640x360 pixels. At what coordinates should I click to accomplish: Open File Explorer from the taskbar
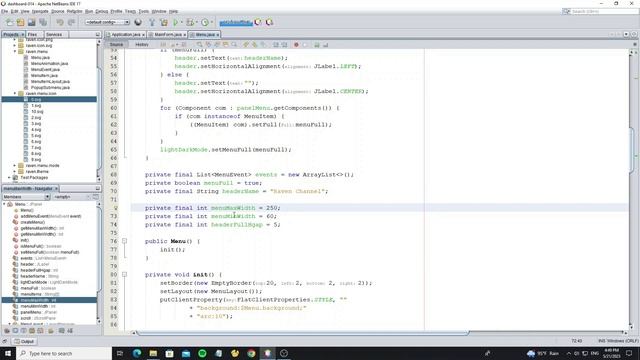(x=153, y=353)
